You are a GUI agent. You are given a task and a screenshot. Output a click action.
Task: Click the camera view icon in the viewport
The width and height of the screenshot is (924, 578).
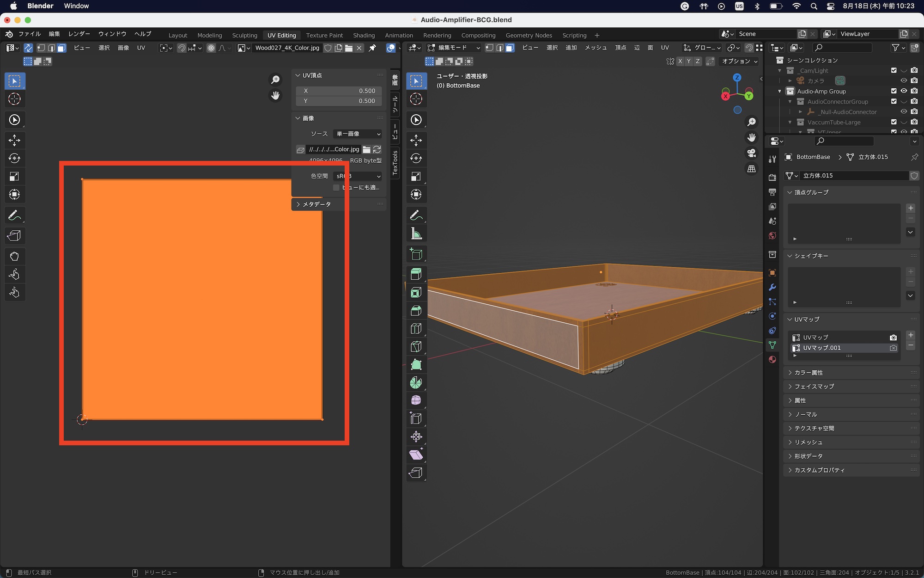coord(752,153)
